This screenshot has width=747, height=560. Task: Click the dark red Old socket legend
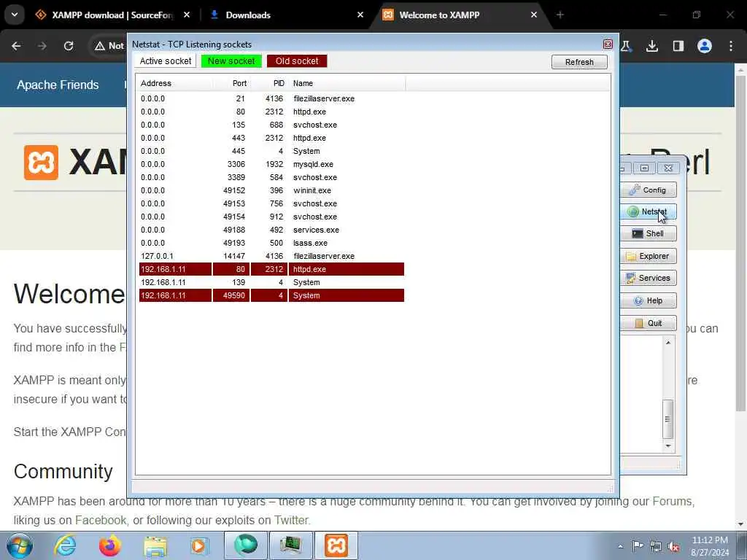coord(297,61)
